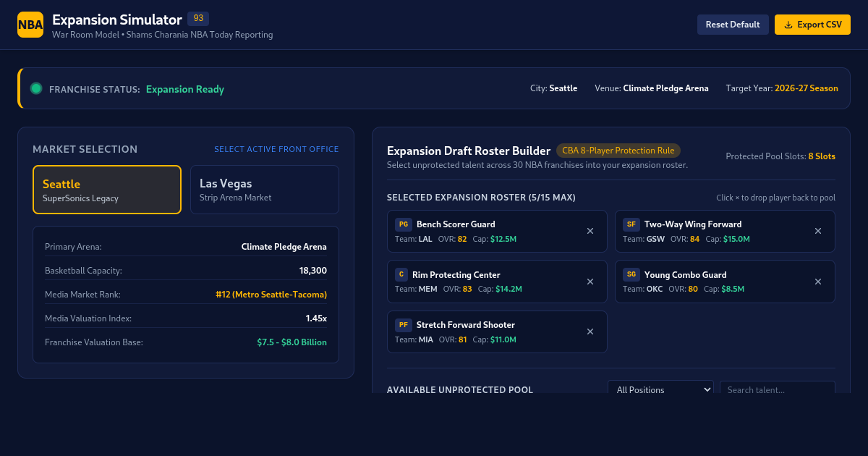Click the Expansion Simulator title
The height and width of the screenshot is (456, 868).
(x=117, y=20)
